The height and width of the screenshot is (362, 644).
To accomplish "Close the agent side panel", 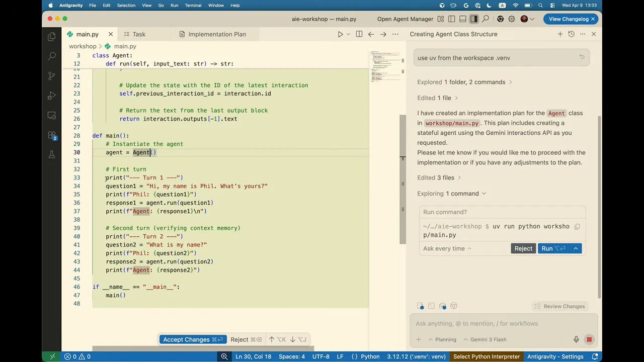I will tap(594, 34).
